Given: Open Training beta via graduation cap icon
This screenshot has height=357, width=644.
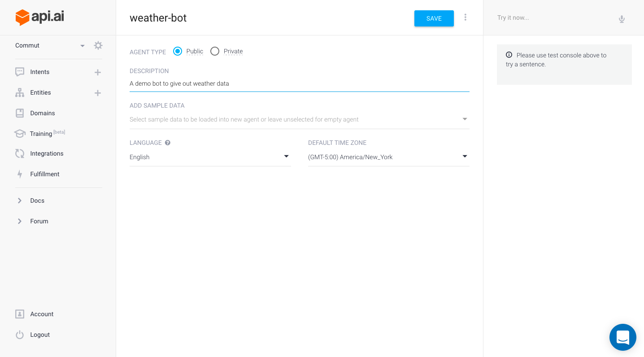Looking at the screenshot, I should 19,134.
